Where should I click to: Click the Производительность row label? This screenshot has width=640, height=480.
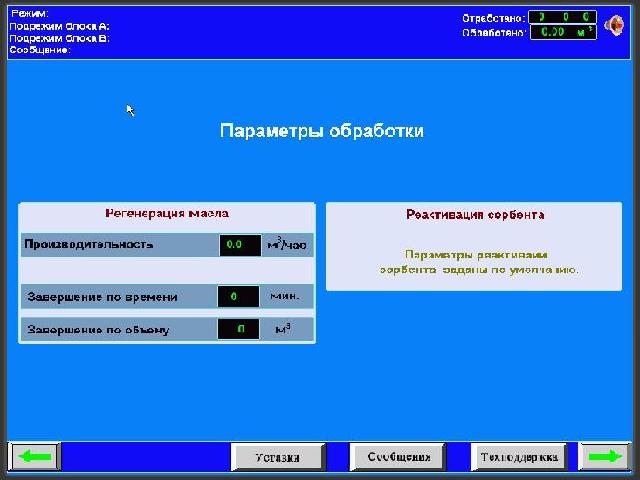pyautogui.click(x=89, y=244)
